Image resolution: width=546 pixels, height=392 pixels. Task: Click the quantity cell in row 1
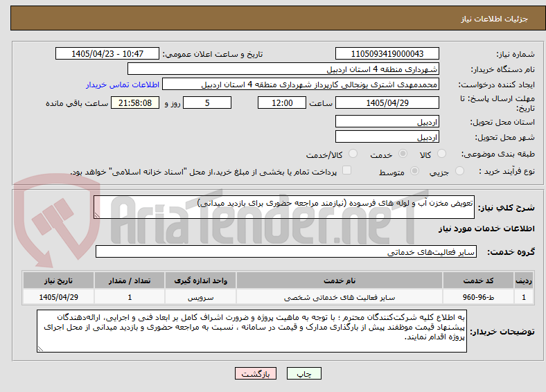click(130, 297)
